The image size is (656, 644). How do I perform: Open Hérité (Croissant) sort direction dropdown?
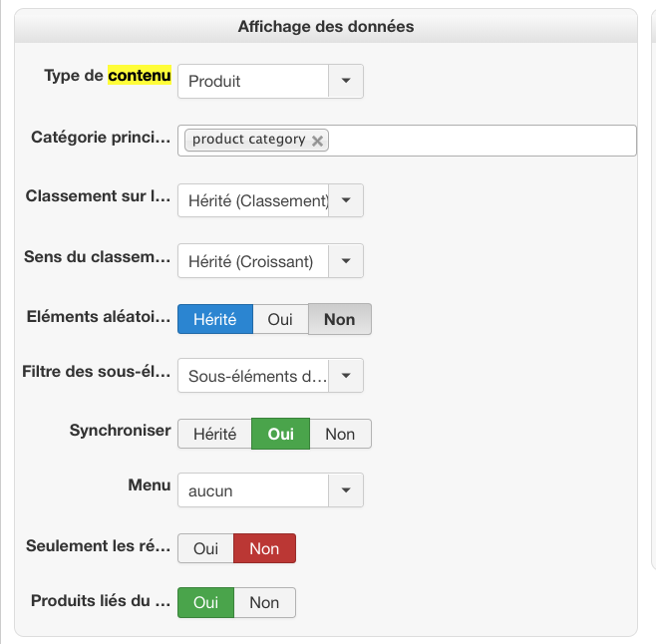(346, 261)
